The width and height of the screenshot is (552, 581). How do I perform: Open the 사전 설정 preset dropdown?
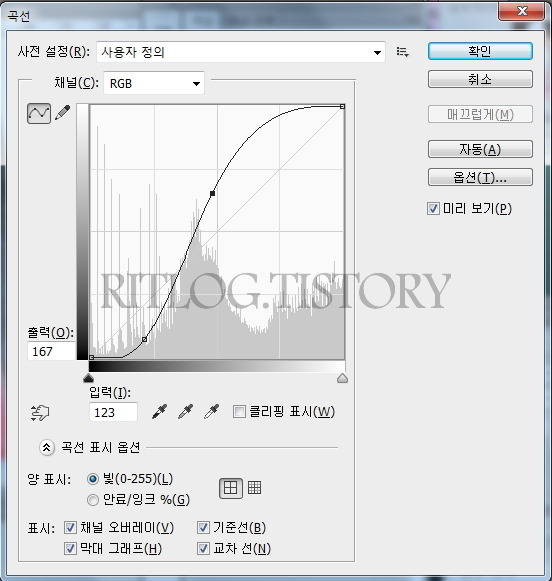tap(241, 52)
